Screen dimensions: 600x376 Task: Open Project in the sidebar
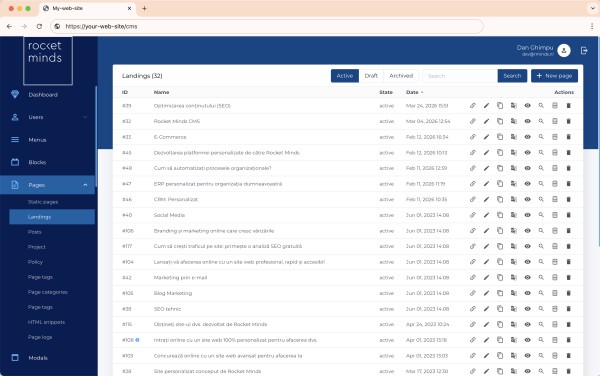coord(37,247)
